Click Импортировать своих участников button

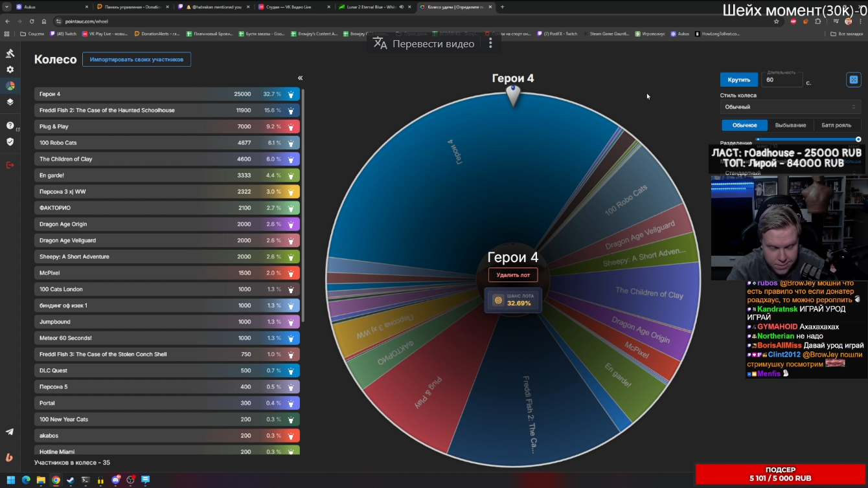click(137, 60)
